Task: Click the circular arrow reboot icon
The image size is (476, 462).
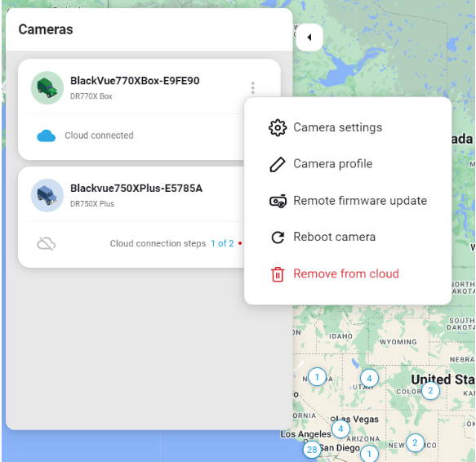Action: [x=278, y=238]
